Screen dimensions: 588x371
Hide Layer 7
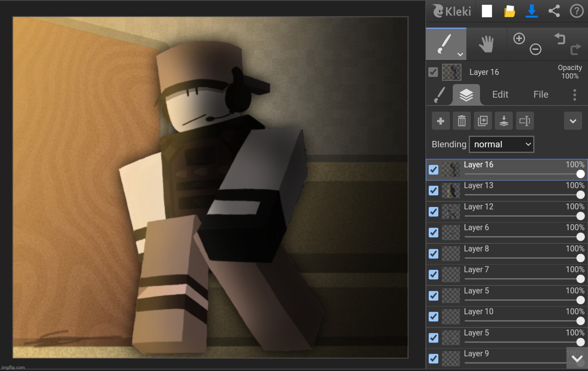[433, 275]
